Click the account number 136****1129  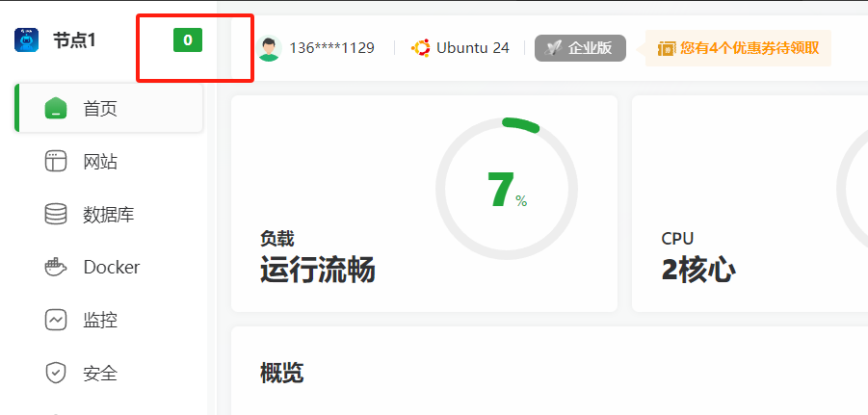332,48
